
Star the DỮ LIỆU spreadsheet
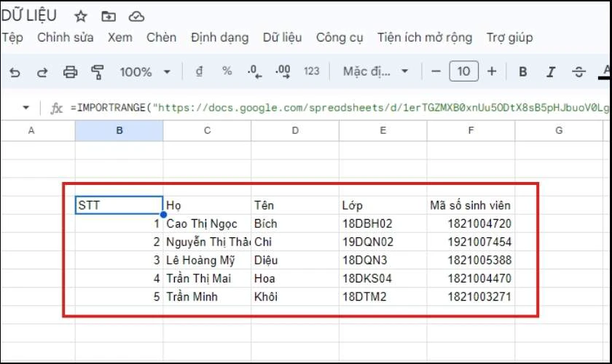pyautogui.click(x=81, y=17)
